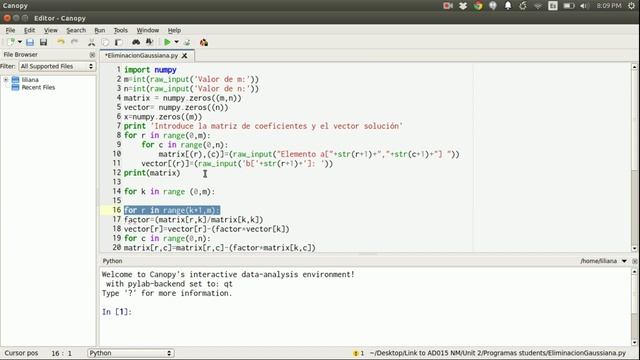The width and height of the screenshot is (640, 360).
Task: Click the Copy toolbar icon
Action: point(105,42)
